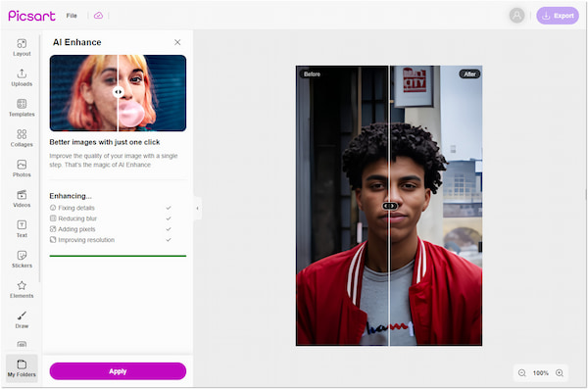
Task: Click the partially hidden sidebar icon below Draw
Action: pyautogui.click(x=22, y=344)
